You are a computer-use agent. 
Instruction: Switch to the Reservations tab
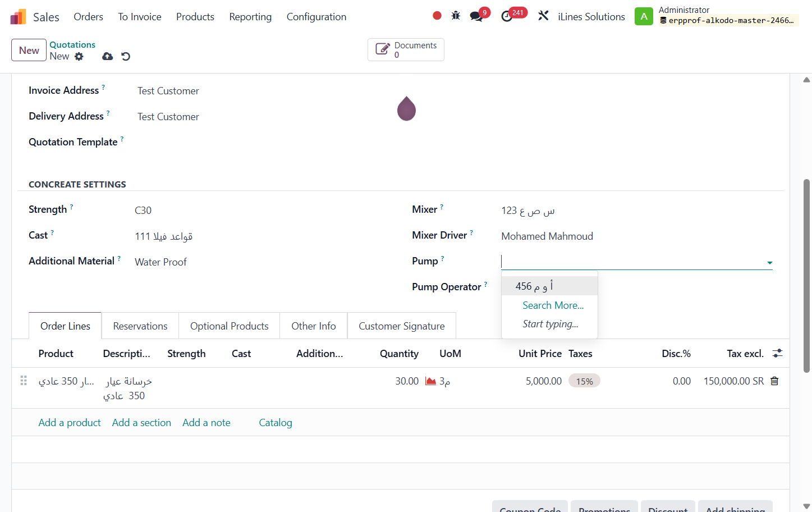click(x=140, y=326)
